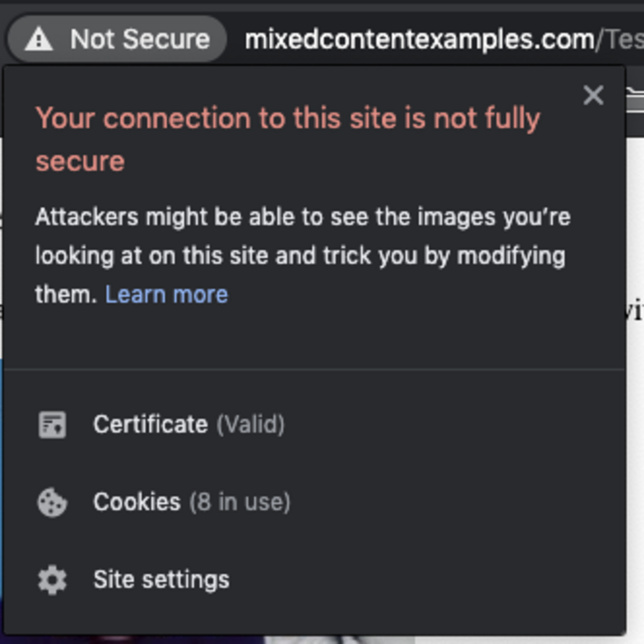The height and width of the screenshot is (644, 644).
Task: Open the Site settings entry
Action: 161,580
